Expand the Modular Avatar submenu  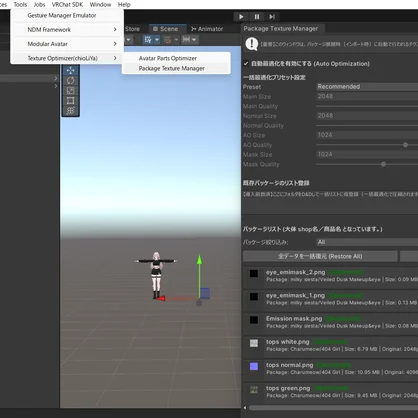[67, 44]
